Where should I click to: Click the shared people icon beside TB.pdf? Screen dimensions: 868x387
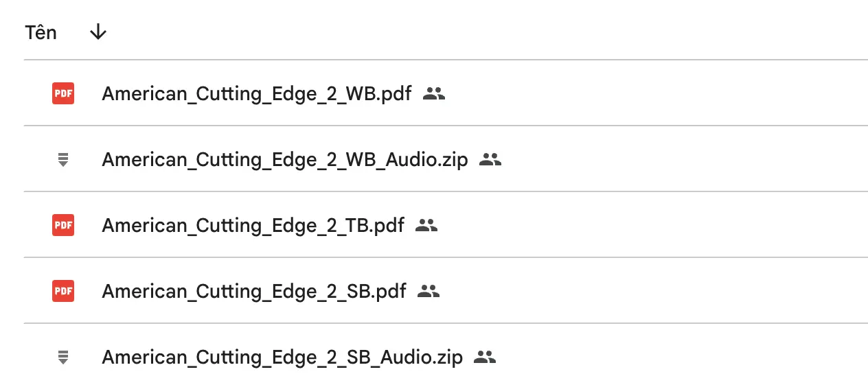pos(426,225)
